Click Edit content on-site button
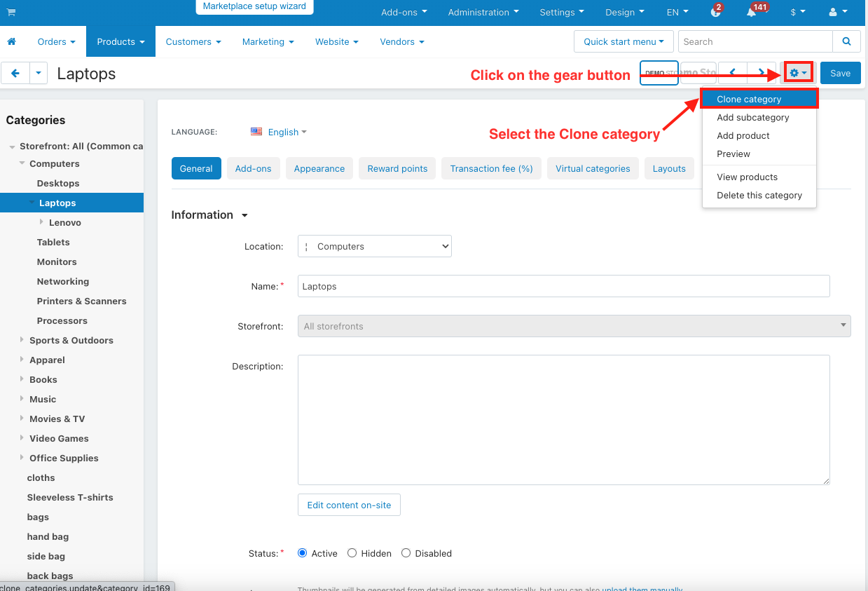 click(x=349, y=505)
